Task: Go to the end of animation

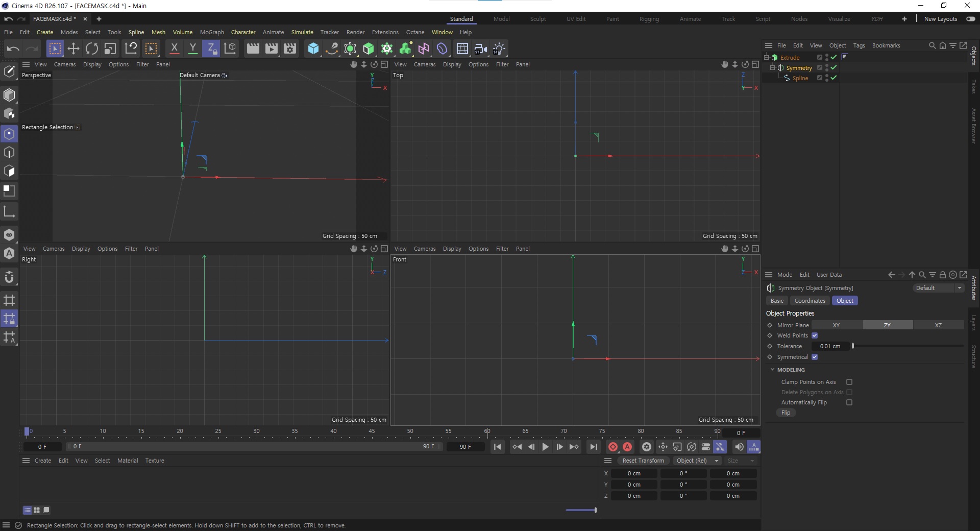Action: 593,447
